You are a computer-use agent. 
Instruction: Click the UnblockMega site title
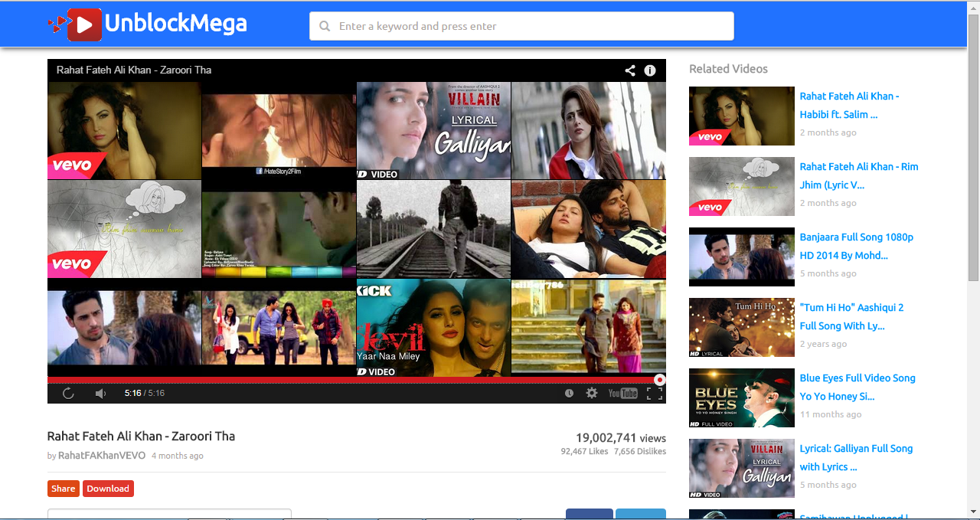[x=175, y=24]
